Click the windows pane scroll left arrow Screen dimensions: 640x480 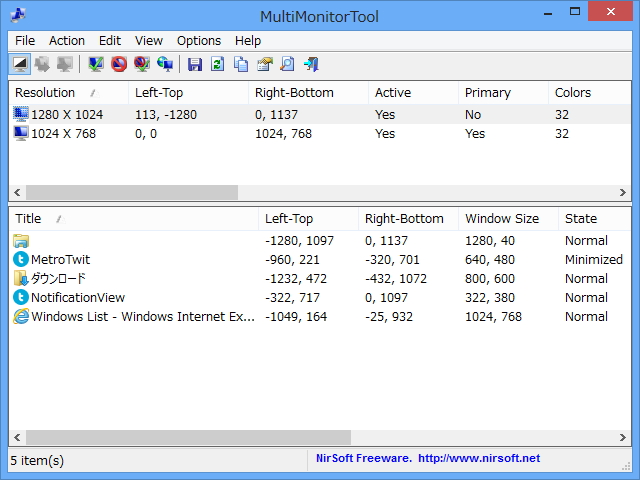[x=17, y=438]
